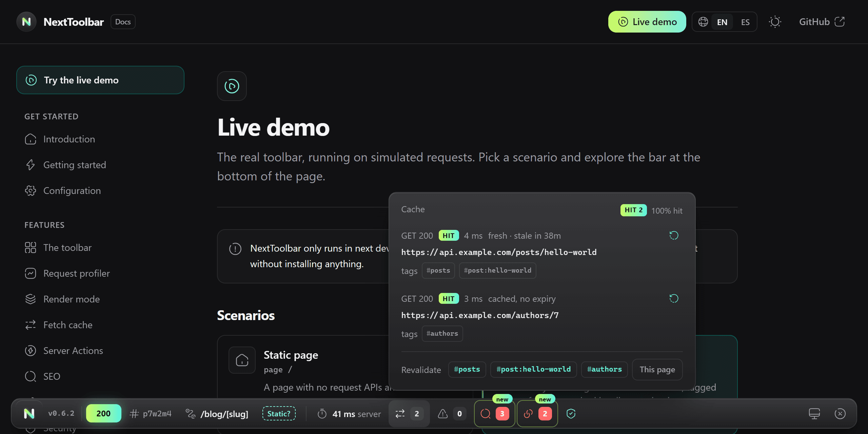Switch language to ES
This screenshot has height=434, width=868.
point(745,22)
